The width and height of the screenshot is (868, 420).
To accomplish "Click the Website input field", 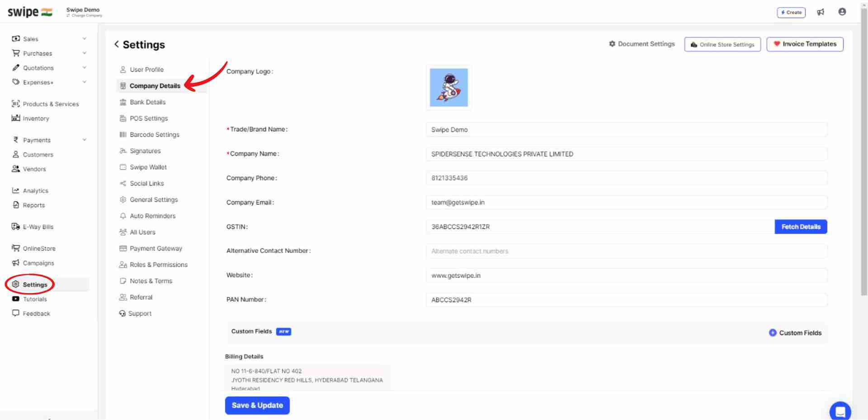I will point(627,275).
